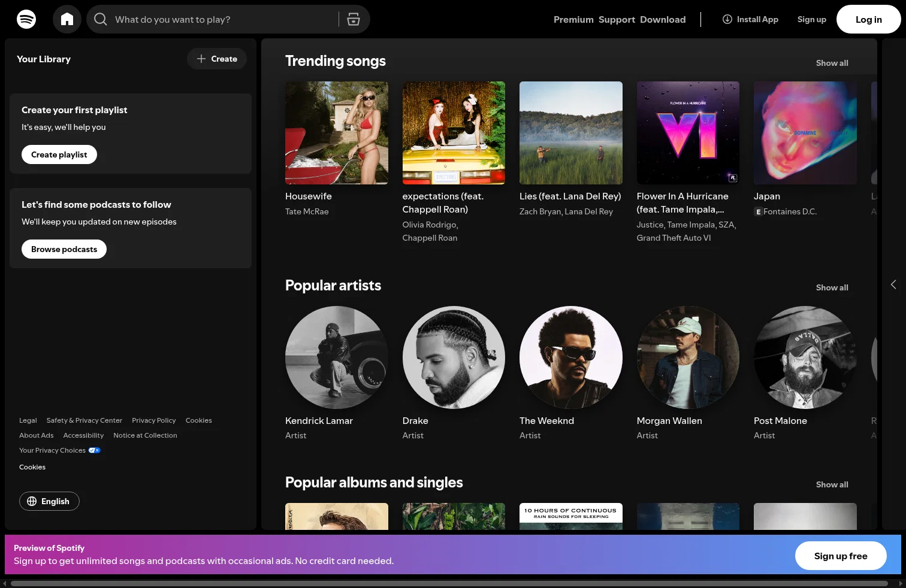Open the Housewife album cover
Viewport: 906px width, 588px height.
[x=337, y=133]
